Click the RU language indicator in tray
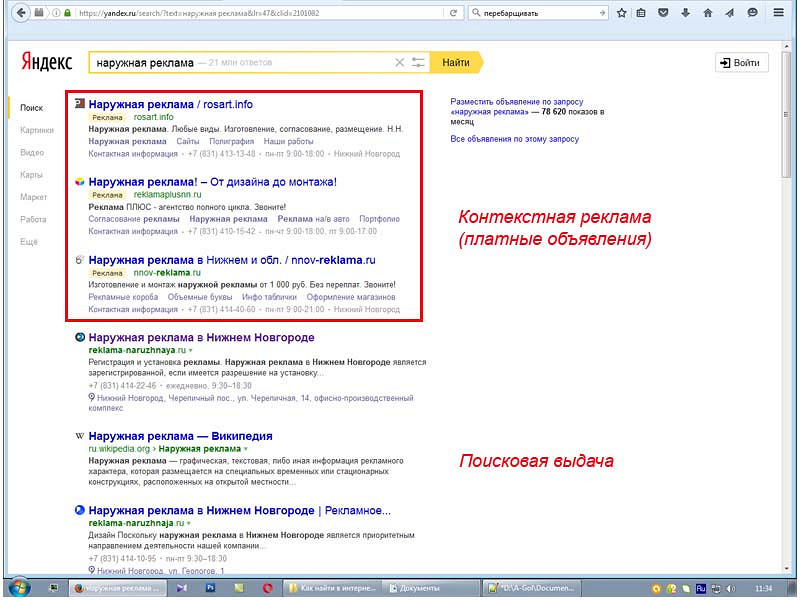800x600 pixels. [701, 589]
